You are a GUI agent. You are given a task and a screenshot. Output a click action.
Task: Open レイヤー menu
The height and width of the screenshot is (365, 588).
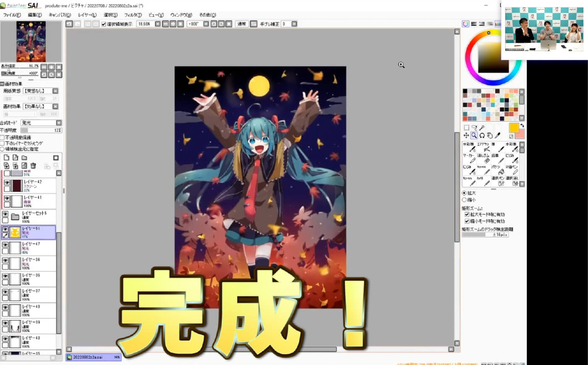coord(87,15)
